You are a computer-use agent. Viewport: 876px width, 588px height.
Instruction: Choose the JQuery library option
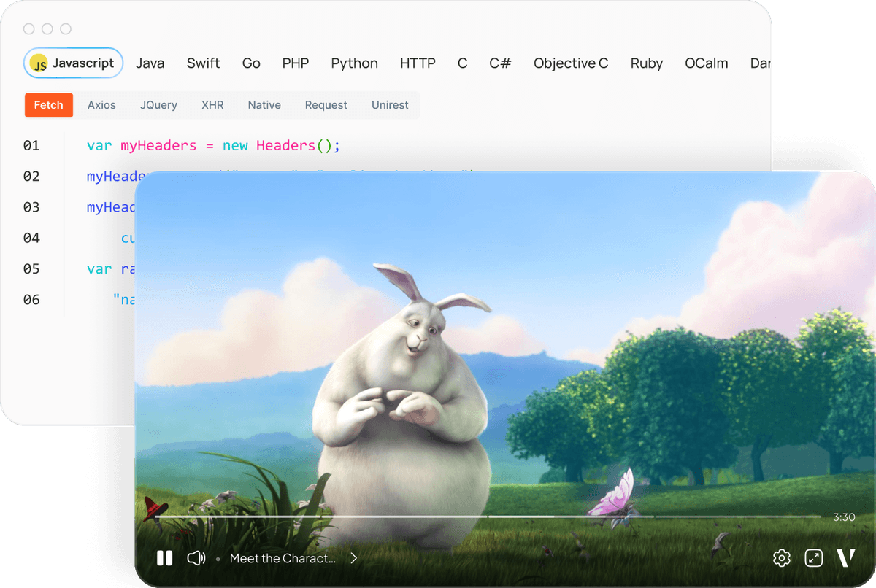pyautogui.click(x=159, y=105)
